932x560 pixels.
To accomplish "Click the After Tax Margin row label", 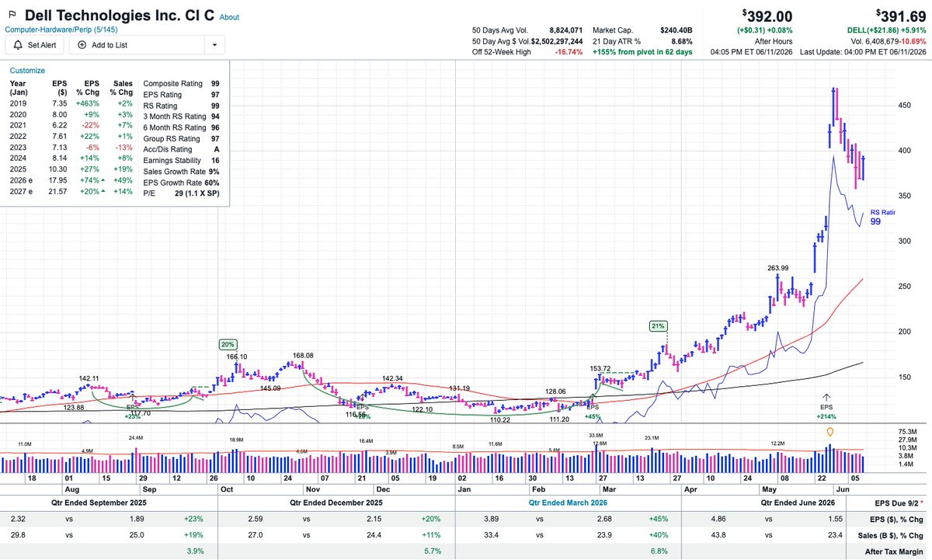I will (893, 550).
